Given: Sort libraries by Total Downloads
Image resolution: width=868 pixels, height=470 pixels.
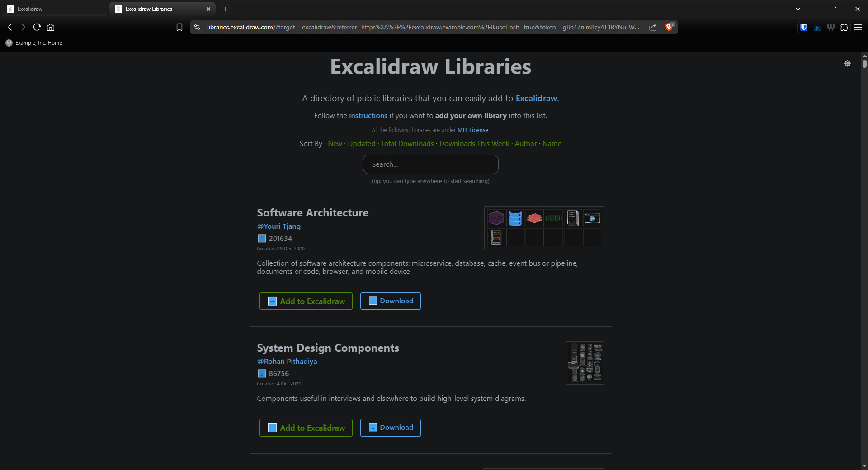Looking at the screenshot, I should click(x=407, y=143).
